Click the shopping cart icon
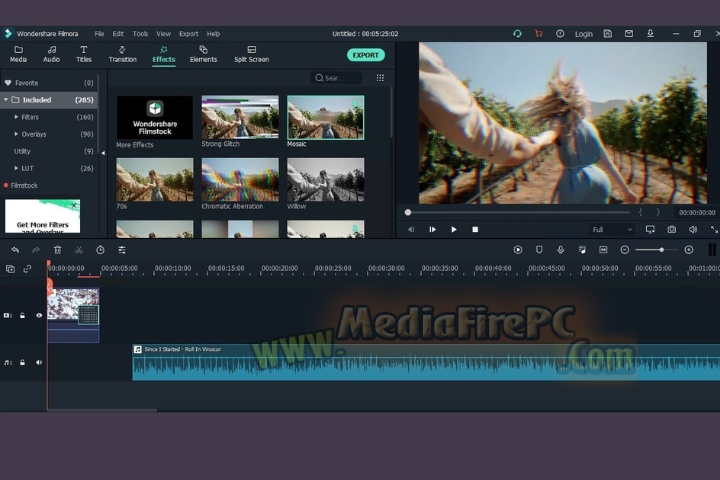Image resolution: width=720 pixels, height=480 pixels. point(539,34)
